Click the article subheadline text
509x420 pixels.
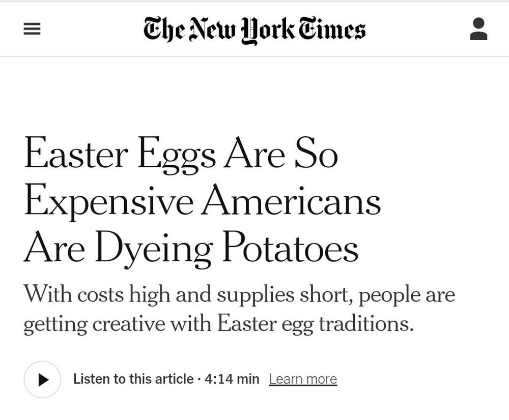click(x=239, y=308)
